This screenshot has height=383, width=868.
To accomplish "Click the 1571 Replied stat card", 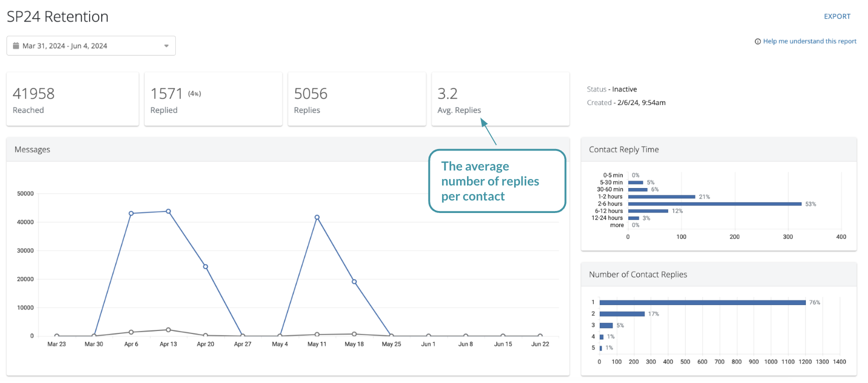I will tap(213, 99).
